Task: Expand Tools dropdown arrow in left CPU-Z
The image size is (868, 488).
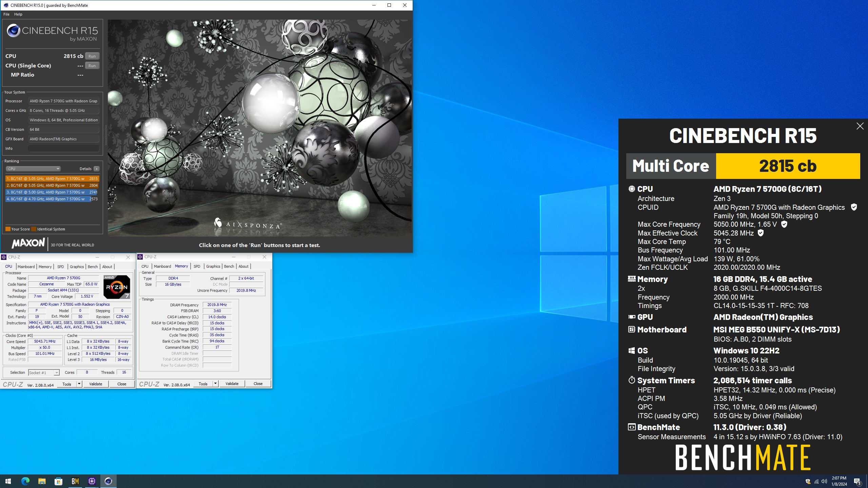Action: coord(79,384)
